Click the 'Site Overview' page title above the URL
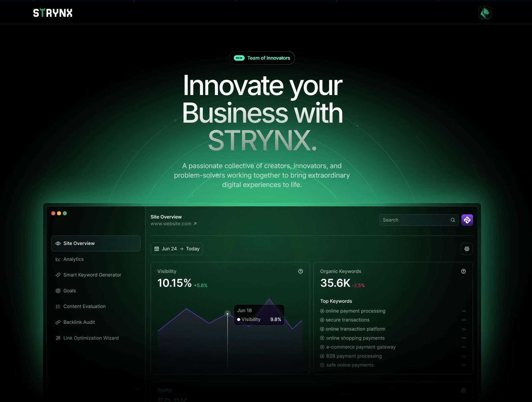Viewport: 532px width, 402px height. click(166, 217)
